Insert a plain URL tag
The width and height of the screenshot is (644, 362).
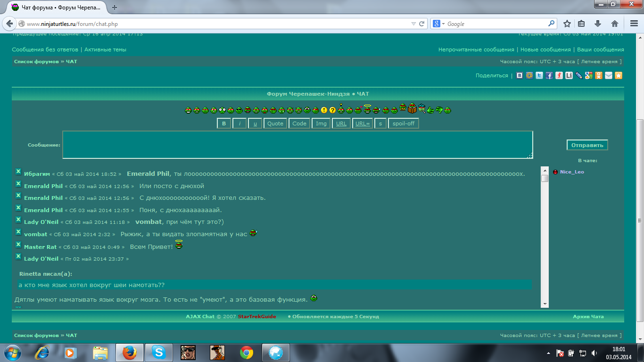click(341, 123)
